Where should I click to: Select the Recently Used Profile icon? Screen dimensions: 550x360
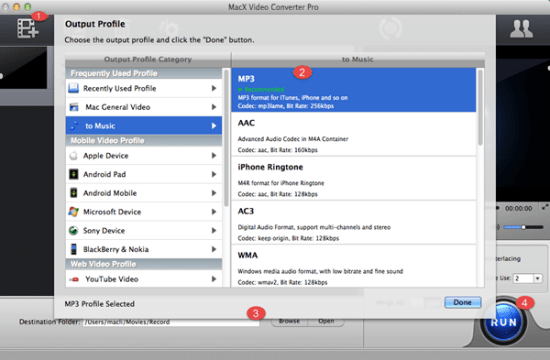(73, 88)
